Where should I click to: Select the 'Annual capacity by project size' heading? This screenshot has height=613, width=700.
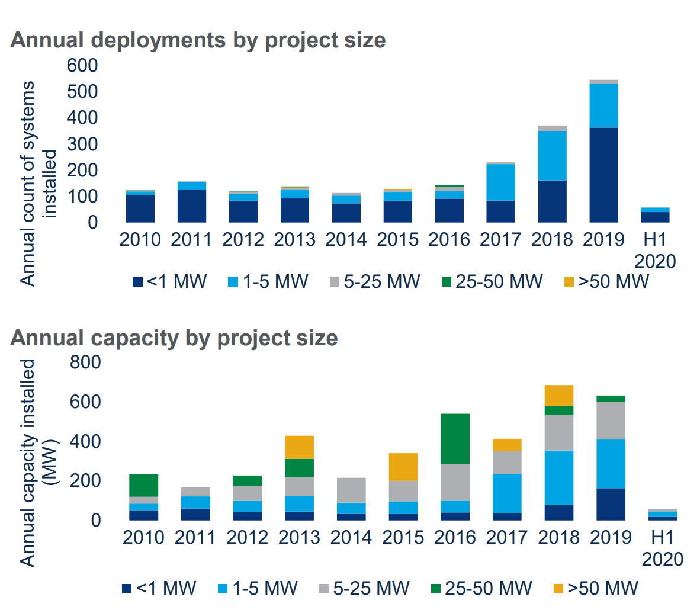[x=174, y=338]
